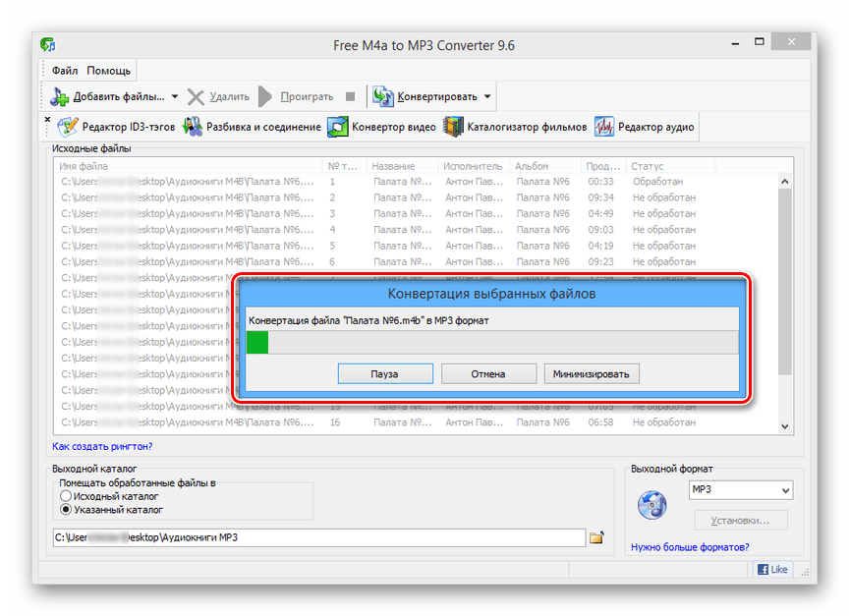Viewport: 849px width, 616px height.
Task: Click the Add files toolbar icon
Action: 61,96
